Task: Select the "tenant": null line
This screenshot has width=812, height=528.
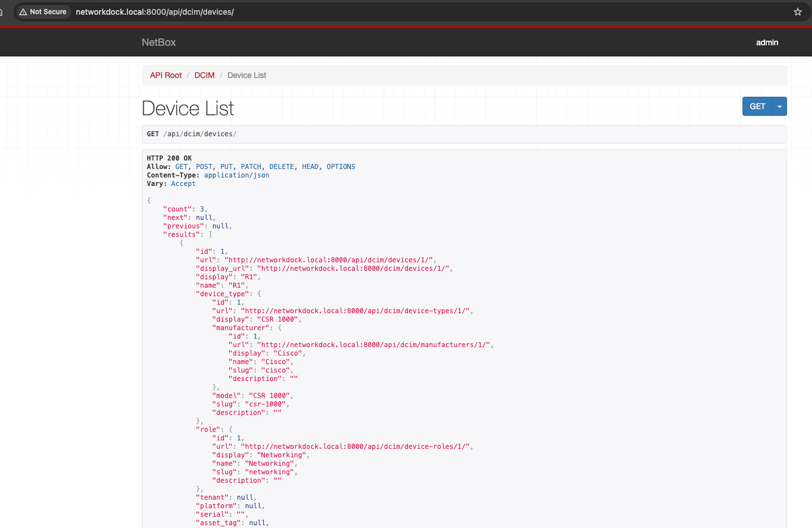Action: click(x=225, y=497)
